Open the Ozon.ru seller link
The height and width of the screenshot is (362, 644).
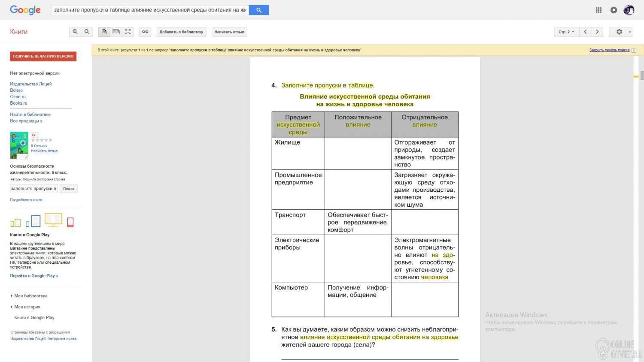click(x=18, y=97)
